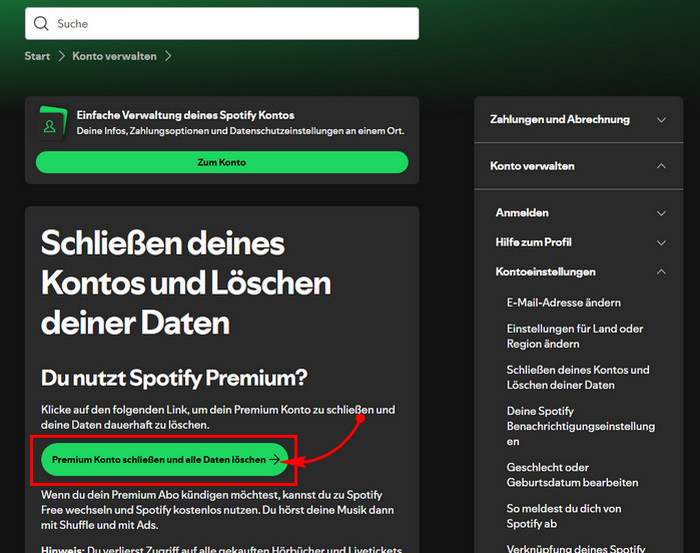Viewport: 700px width, 553px height.
Task: Click the Schließen deines Kontos main title
Action: tap(186, 283)
